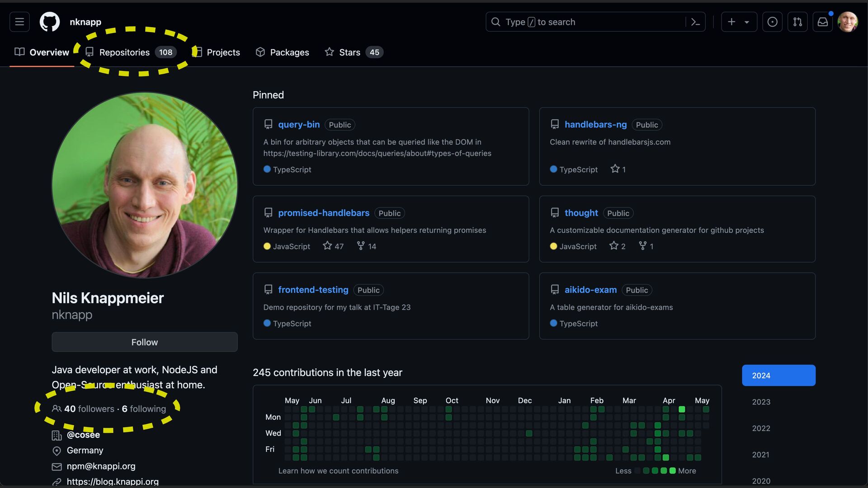Select the 2023 contributions year
Screen dimensions: 868x488
pyautogui.click(x=761, y=402)
